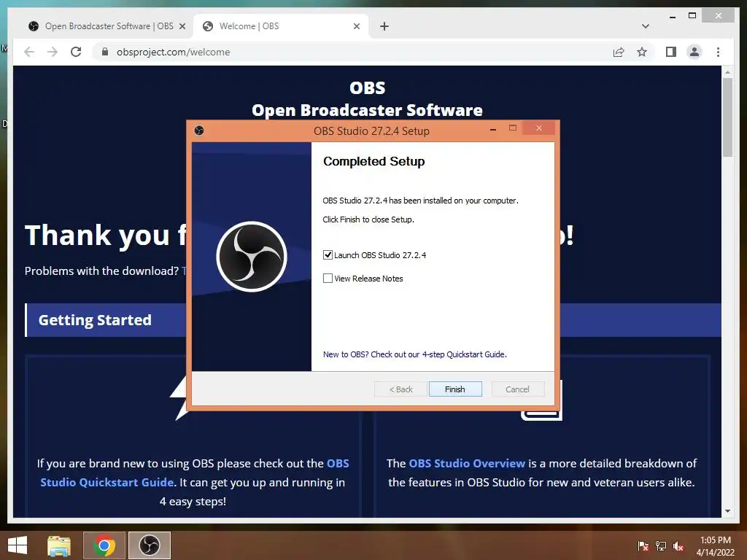Open File Explorer from taskbar
Viewport: 747px width, 560px height.
coord(59,545)
